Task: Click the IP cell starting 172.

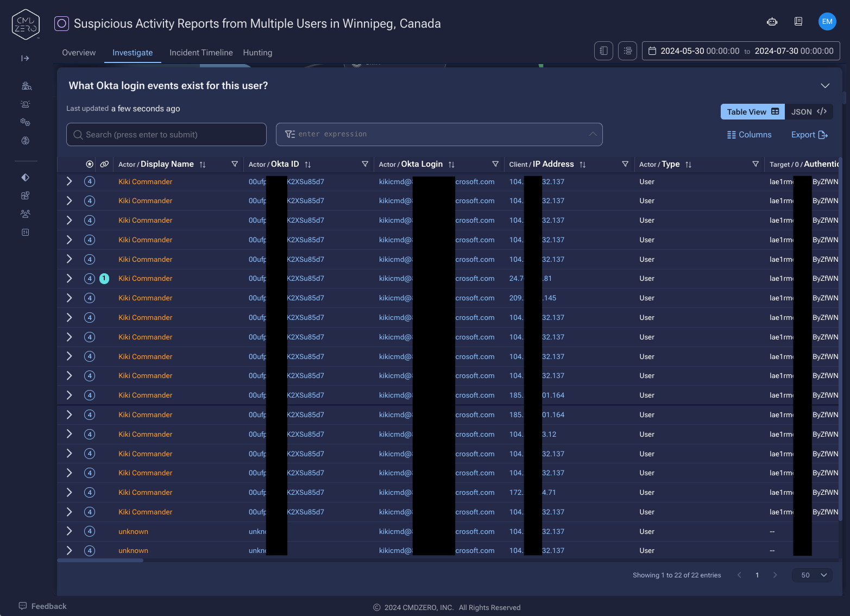Action: [x=532, y=493]
